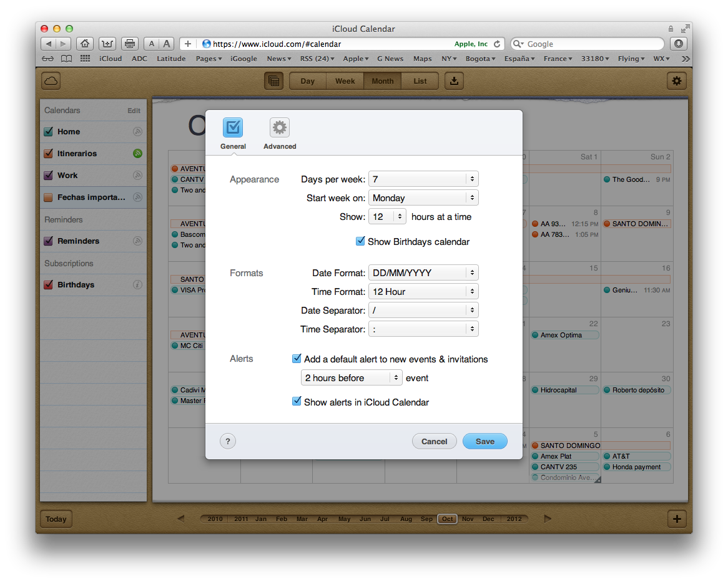This screenshot has height=583, width=728.
Task: Click the green Itinerarios sharing icon
Action: coord(137,153)
